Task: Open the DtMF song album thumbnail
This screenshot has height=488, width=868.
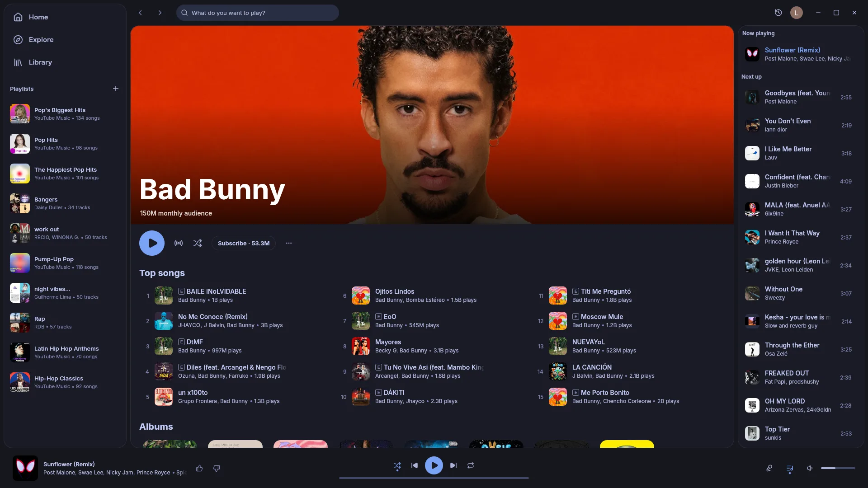Action: tap(164, 346)
